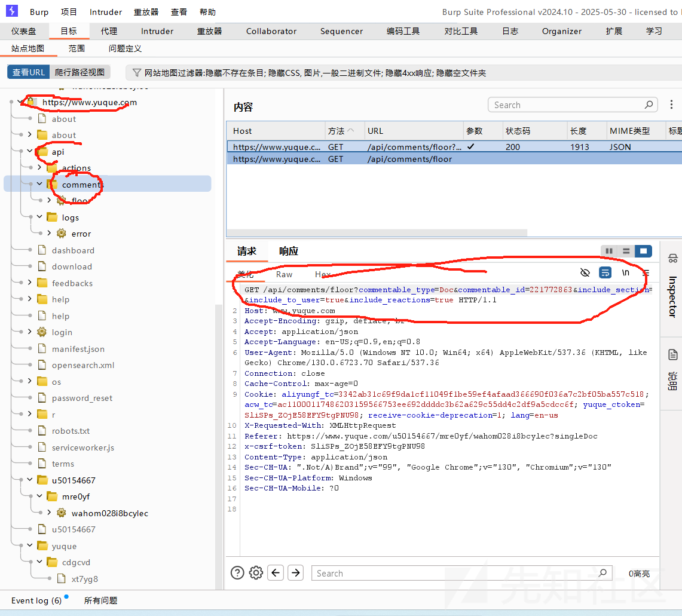Click the magnifier icon in content search

[649, 105]
